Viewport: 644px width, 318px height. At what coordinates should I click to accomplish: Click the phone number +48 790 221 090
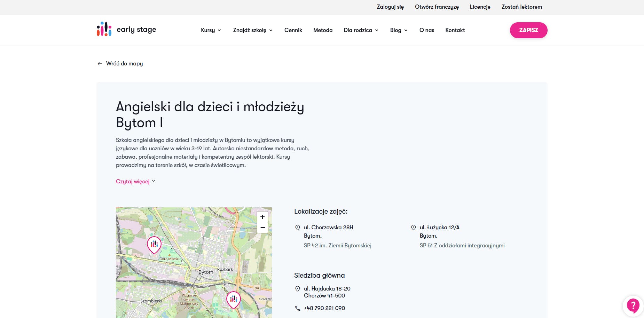(x=324, y=308)
